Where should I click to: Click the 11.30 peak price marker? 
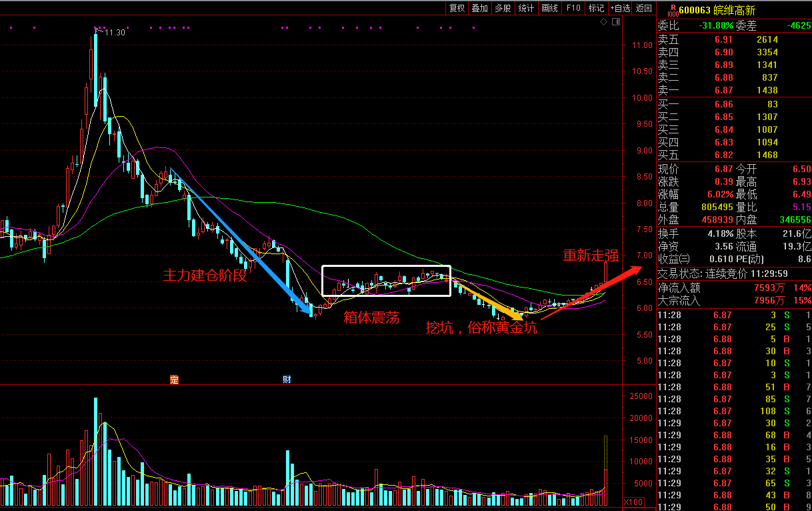[x=115, y=32]
